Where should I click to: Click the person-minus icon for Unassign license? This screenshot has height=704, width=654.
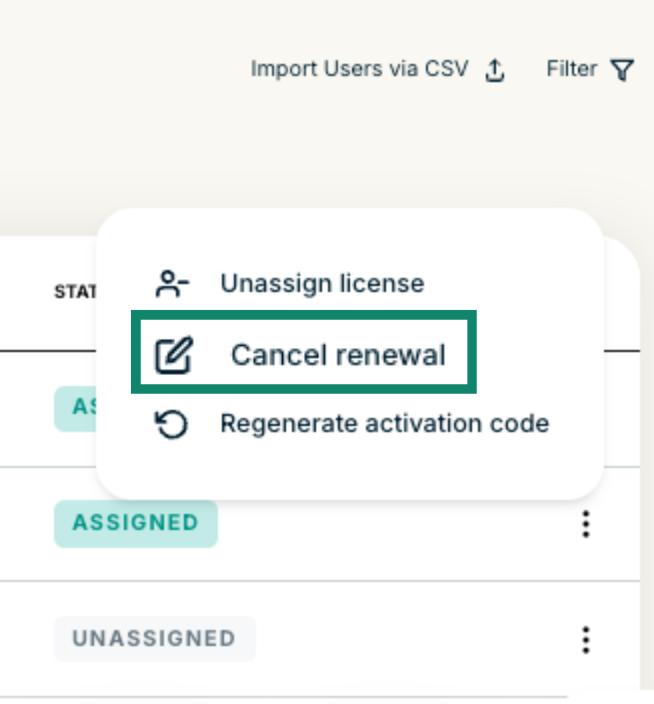point(172,283)
